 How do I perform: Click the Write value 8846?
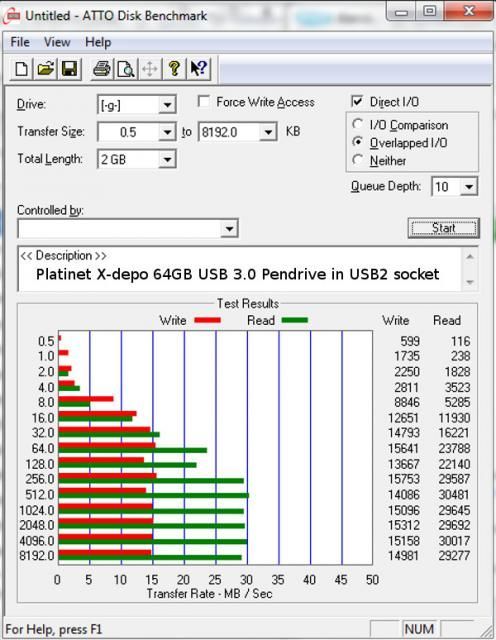tap(407, 402)
